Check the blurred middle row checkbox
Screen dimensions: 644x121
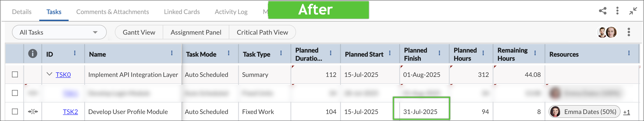click(15, 93)
